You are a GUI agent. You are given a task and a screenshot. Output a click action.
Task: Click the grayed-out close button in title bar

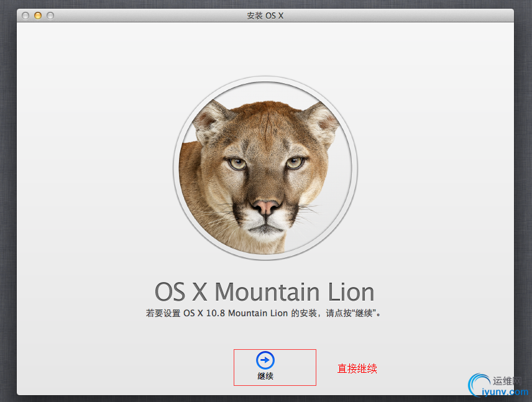[x=25, y=16]
